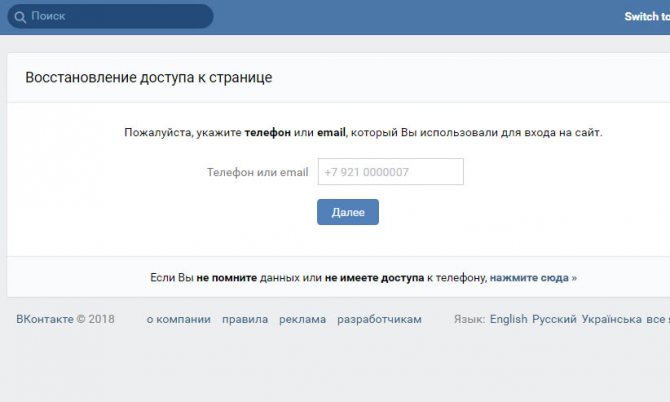
Task: Click the Восстановление доступа к странице heading
Action: pos(148,77)
